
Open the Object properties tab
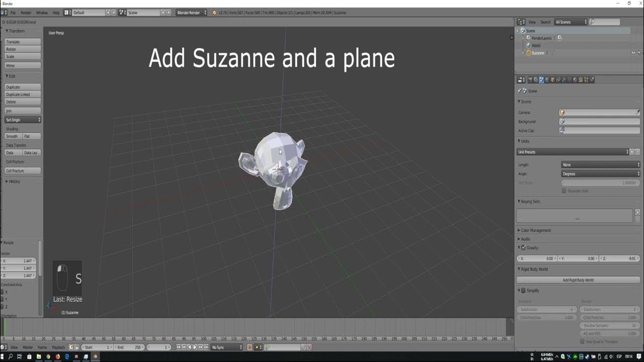(552, 80)
